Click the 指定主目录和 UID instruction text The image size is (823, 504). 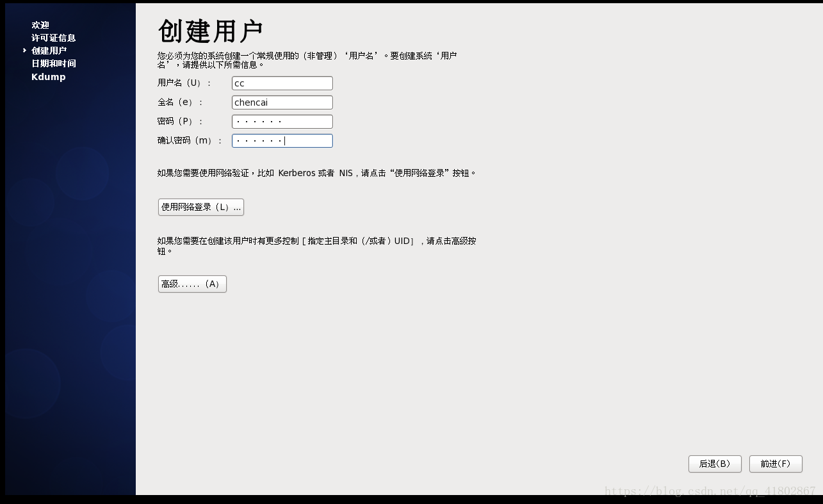pyautogui.click(x=317, y=246)
